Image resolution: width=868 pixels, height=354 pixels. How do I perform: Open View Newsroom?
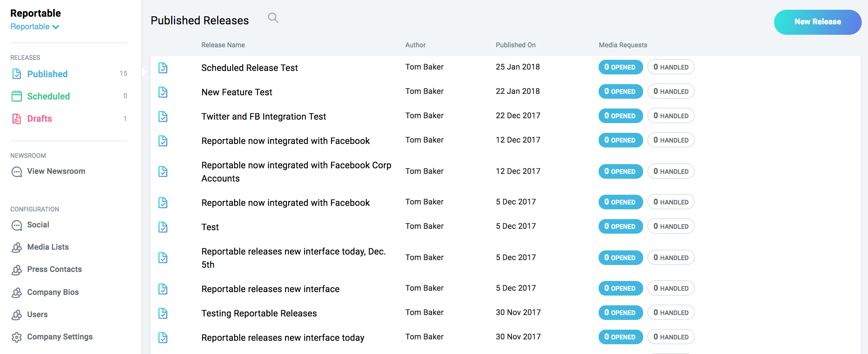tap(56, 171)
